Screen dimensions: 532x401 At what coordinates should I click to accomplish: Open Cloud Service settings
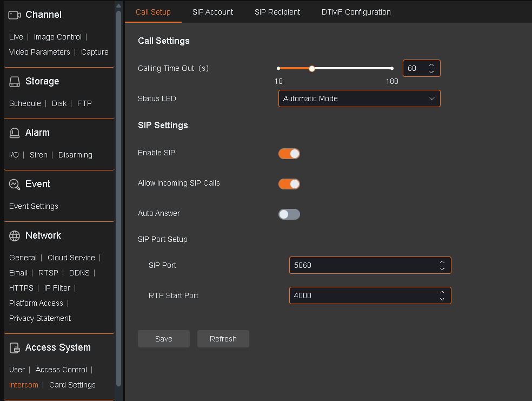point(71,258)
